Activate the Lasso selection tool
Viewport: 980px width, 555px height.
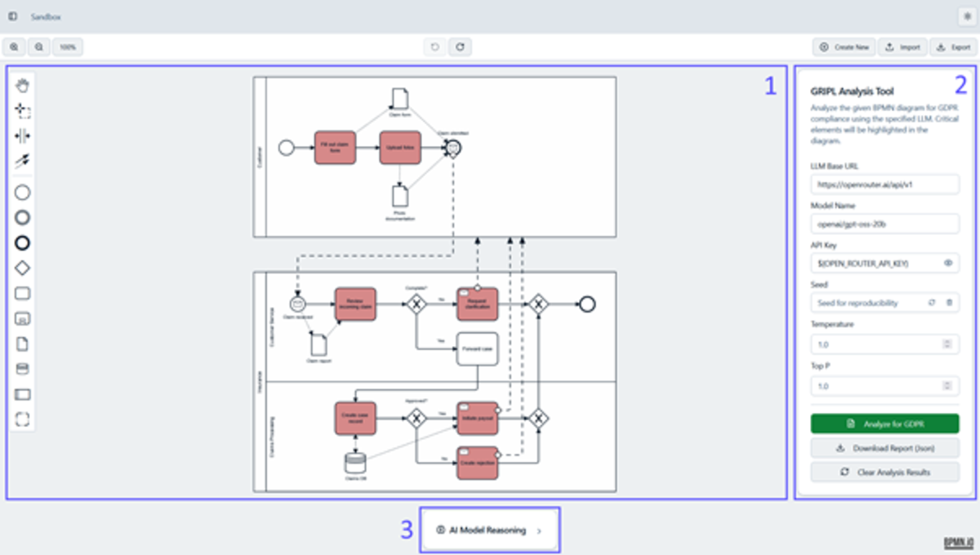[23, 111]
